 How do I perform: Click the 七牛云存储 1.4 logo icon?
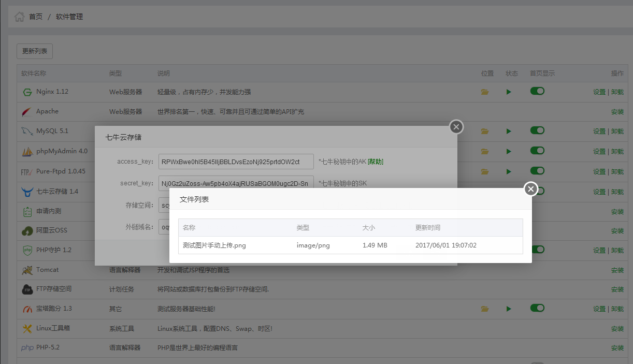[27, 192]
